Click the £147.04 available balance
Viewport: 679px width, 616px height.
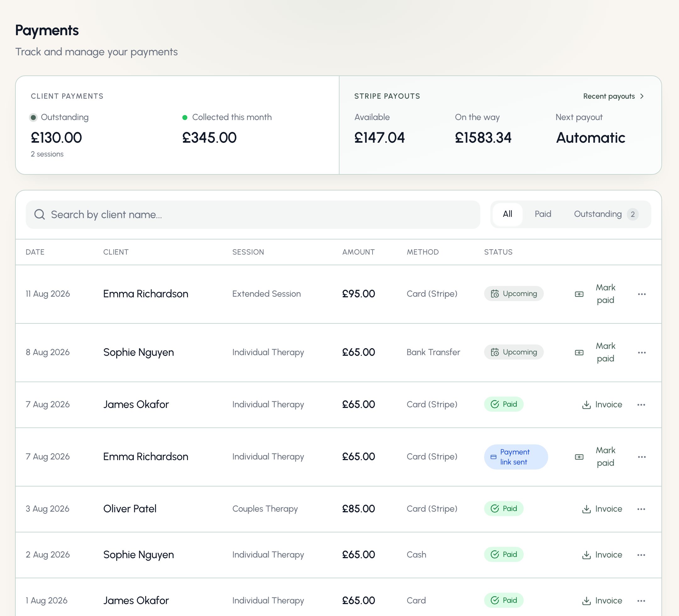click(379, 138)
